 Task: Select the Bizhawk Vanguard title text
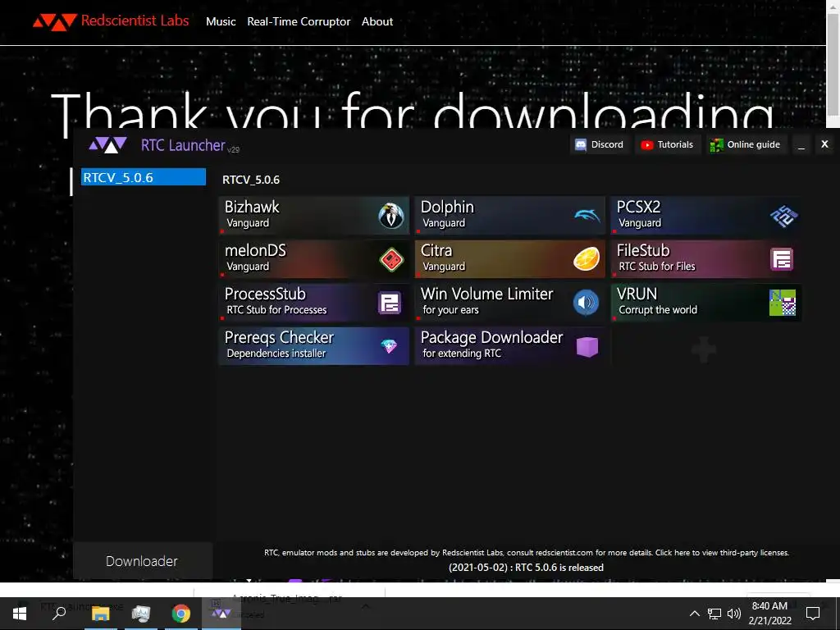(x=252, y=214)
